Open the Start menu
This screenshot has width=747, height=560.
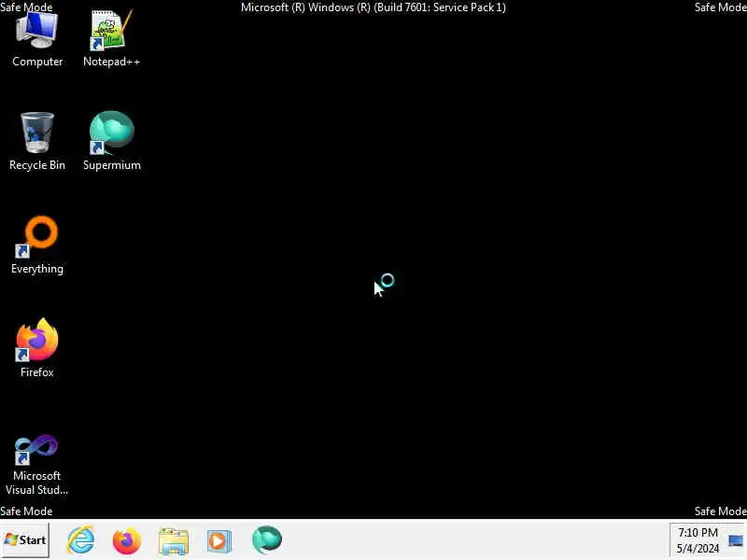point(25,540)
